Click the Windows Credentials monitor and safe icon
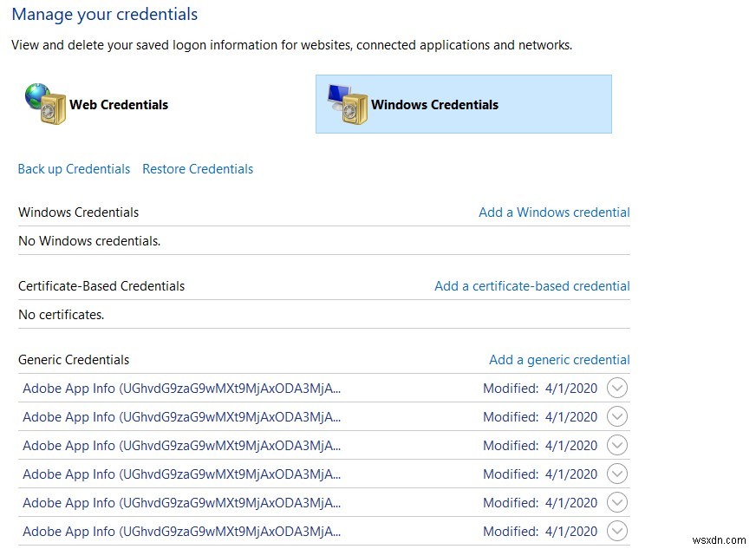 347,104
